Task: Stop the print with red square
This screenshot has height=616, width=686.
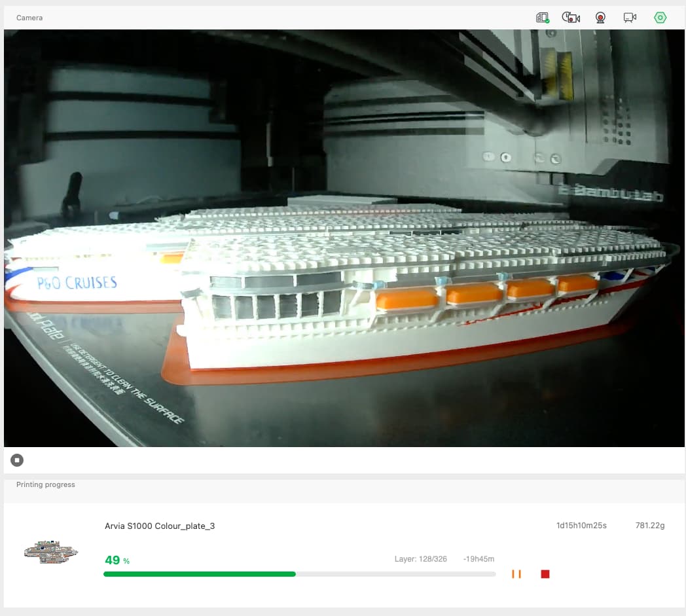Action: [545, 574]
